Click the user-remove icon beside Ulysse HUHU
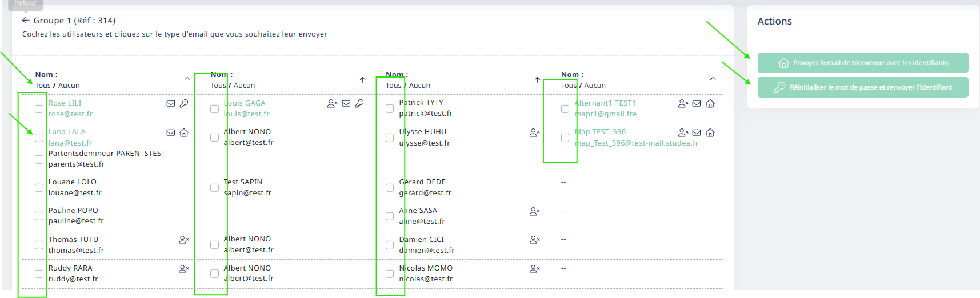The height and width of the screenshot is (298, 980). 534,132
